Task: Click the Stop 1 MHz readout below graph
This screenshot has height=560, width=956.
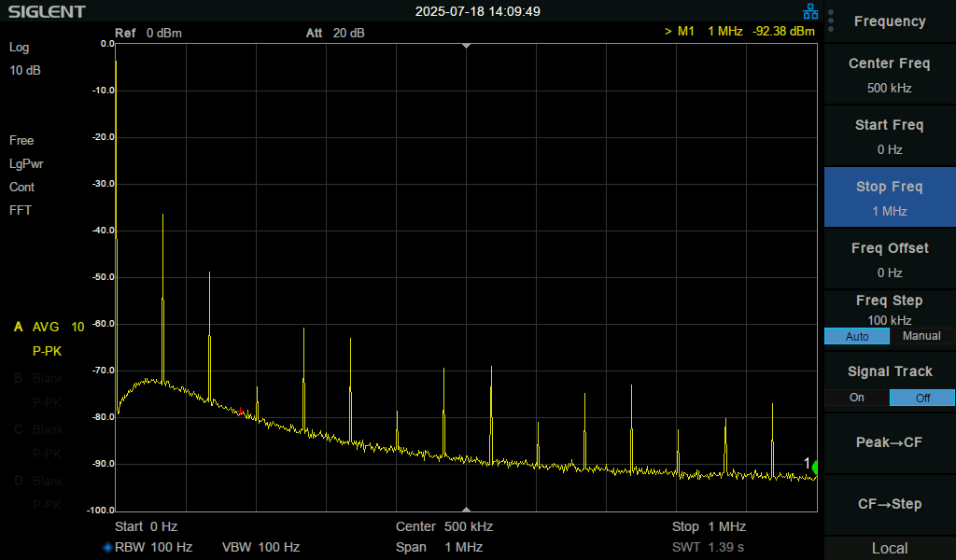Action: point(710,526)
